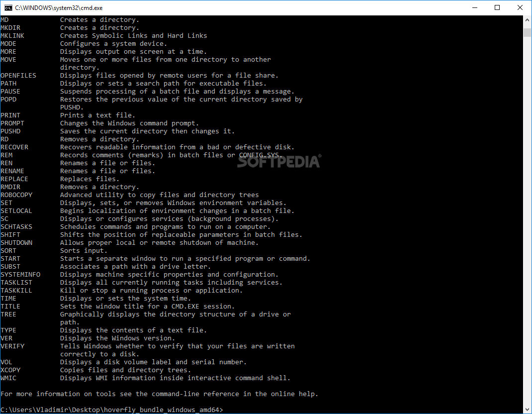Minimize the cmd.exe window
This screenshot has width=532, height=414.
click(x=475, y=7)
